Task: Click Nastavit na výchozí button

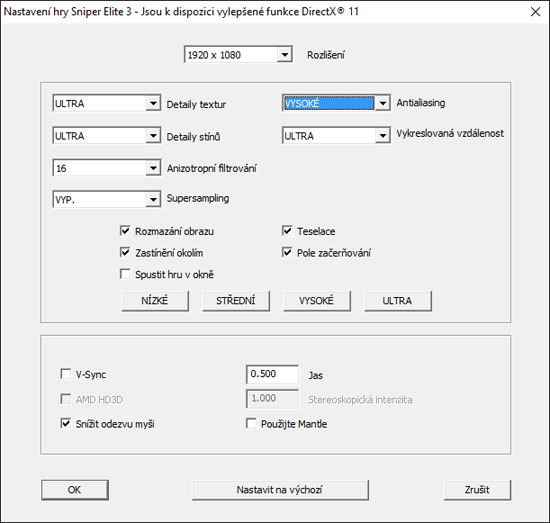Action: pos(280,490)
